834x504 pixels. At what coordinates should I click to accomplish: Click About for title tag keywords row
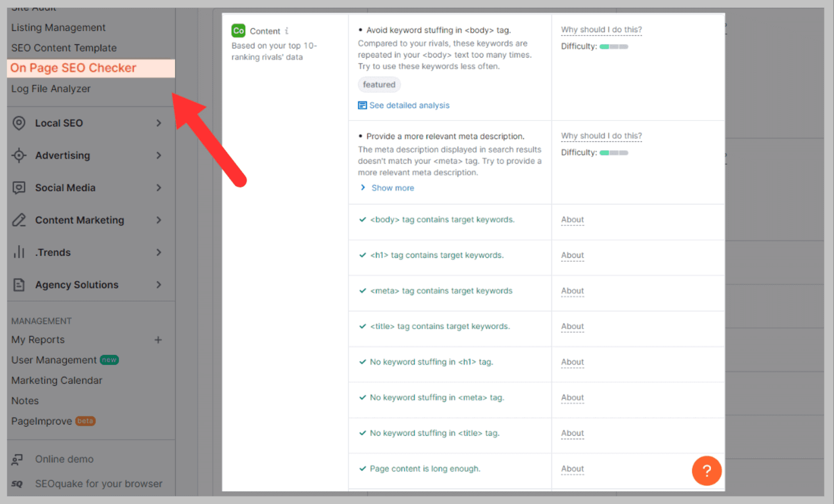[x=572, y=326]
